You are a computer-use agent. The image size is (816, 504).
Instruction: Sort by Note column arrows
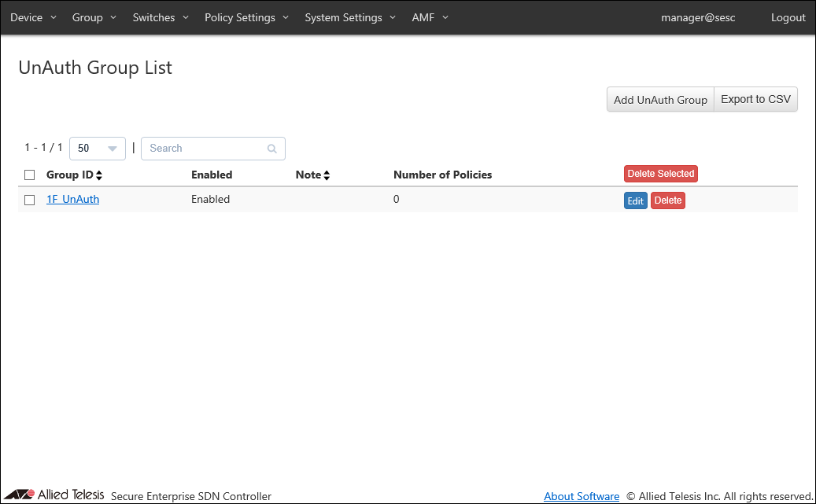tap(327, 175)
